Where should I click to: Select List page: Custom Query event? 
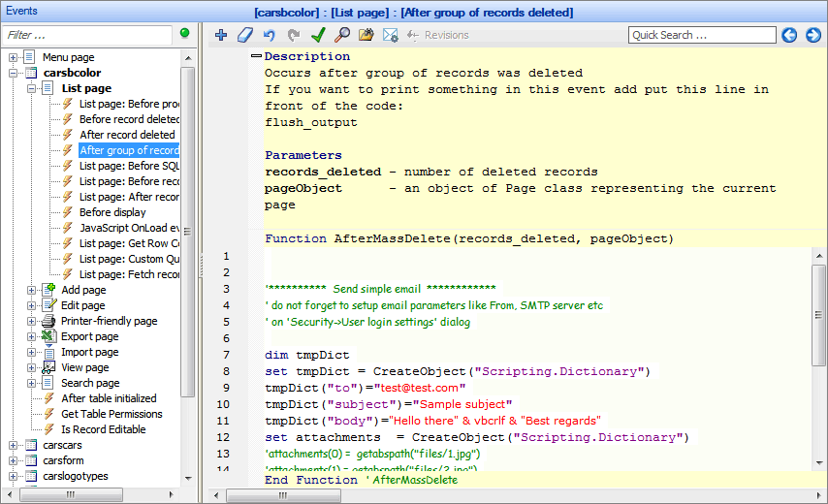(x=129, y=259)
